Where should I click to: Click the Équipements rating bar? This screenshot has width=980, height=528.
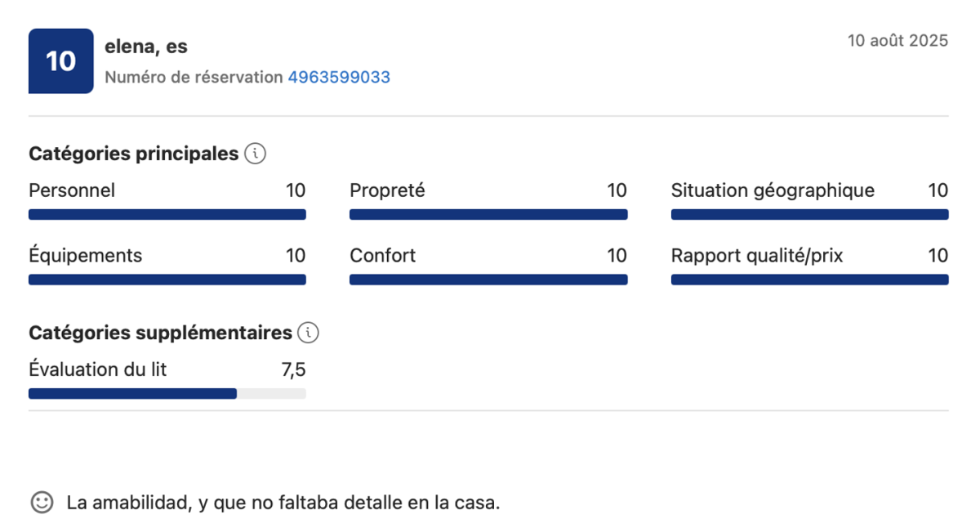click(x=167, y=280)
